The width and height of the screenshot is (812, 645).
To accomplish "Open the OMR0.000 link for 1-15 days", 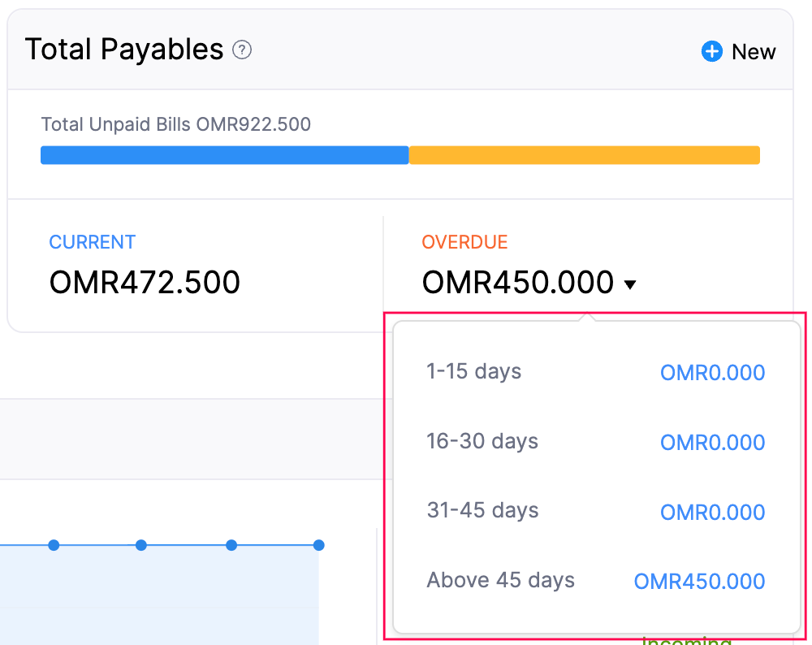I will pyautogui.click(x=712, y=372).
